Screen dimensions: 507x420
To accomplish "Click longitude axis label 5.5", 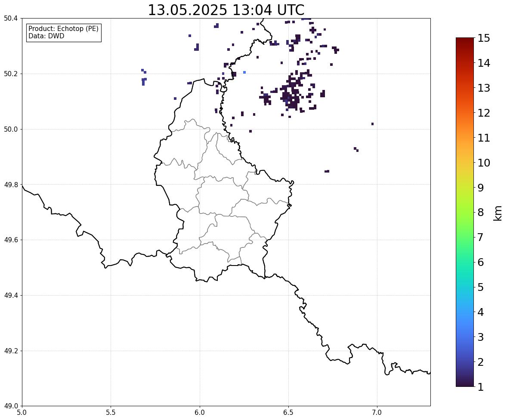I will tap(111, 413).
